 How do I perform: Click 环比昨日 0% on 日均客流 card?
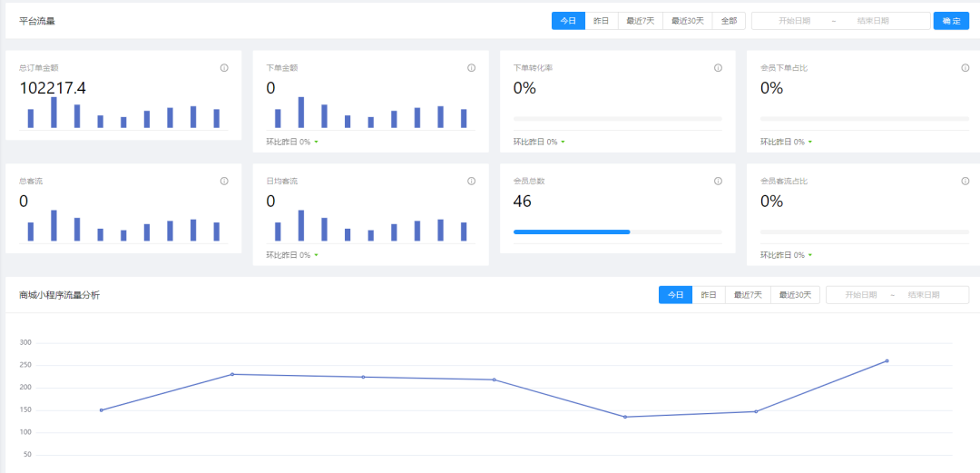tap(289, 255)
